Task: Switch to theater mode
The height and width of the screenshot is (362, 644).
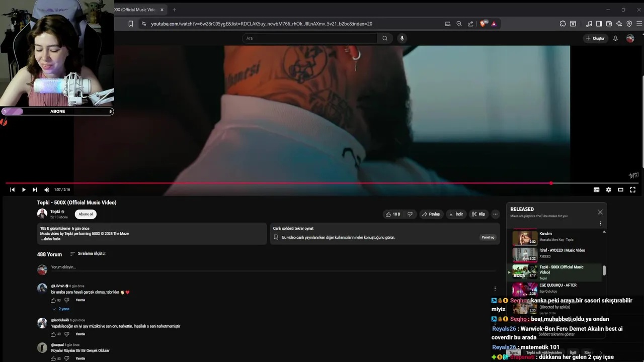Action: point(620,190)
